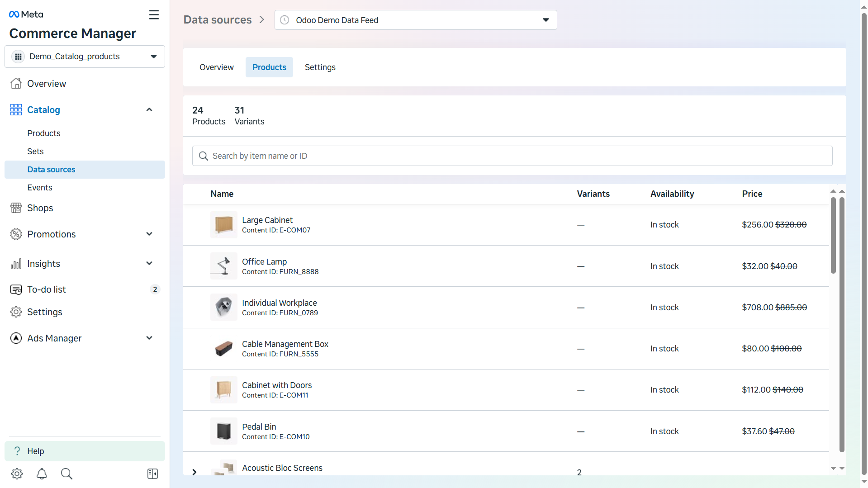This screenshot has height=488, width=868.
Task: Open the Cabinet with Doors thumbnail
Action: tap(224, 389)
